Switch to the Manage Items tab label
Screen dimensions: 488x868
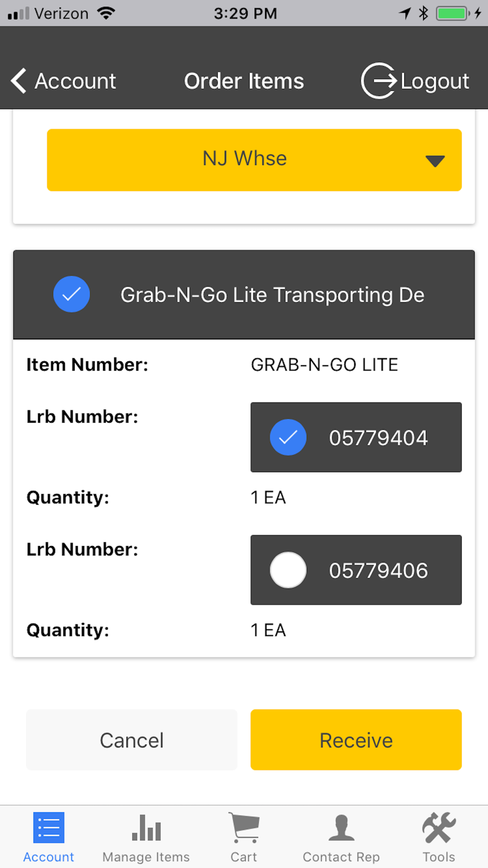pyautogui.click(x=146, y=857)
